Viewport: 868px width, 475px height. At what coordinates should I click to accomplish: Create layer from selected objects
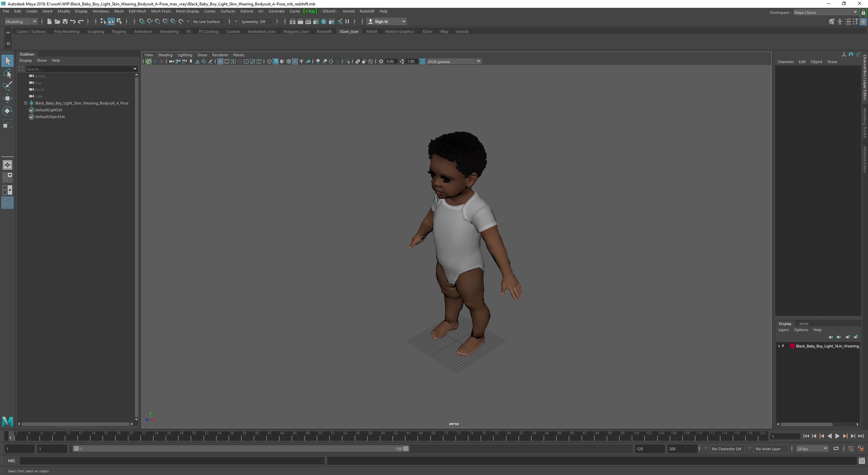(855, 337)
